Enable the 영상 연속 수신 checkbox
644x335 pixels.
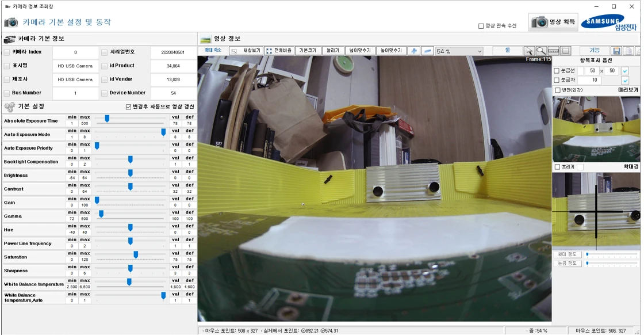(481, 26)
